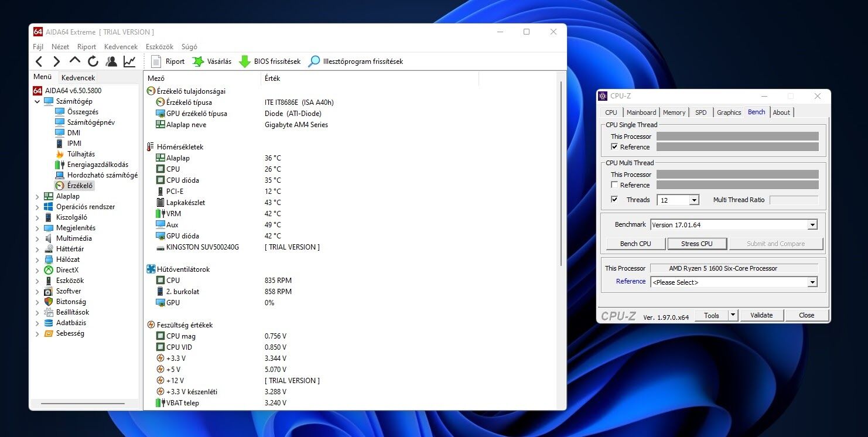Viewport: 868px width, 437px height.
Task: Click the Érték column header
Action: [x=370, y=78]
